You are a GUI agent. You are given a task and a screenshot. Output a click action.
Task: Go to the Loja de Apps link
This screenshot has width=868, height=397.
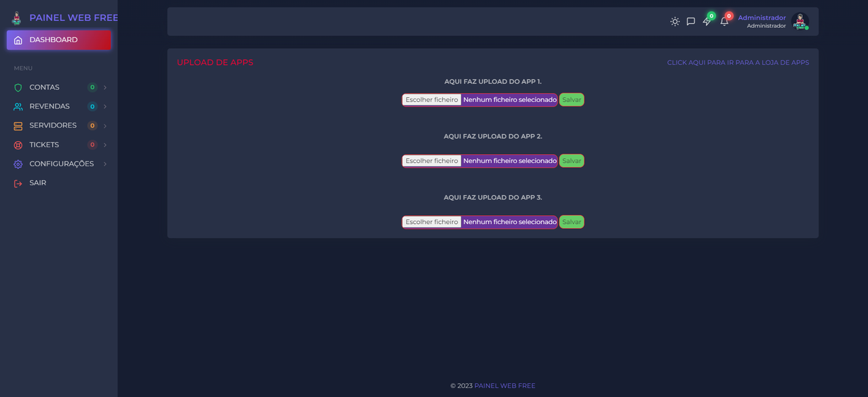click(738, 62)
